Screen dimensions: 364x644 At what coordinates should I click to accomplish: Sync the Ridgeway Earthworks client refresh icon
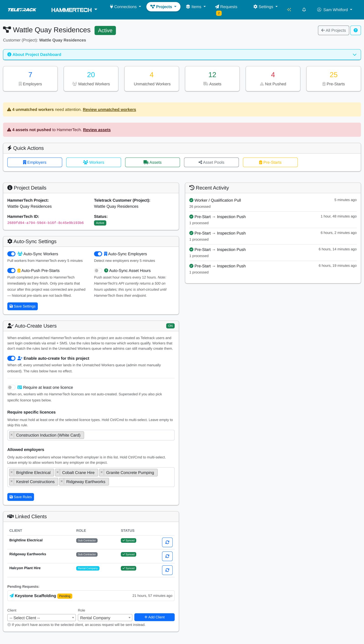click(167, 556)
